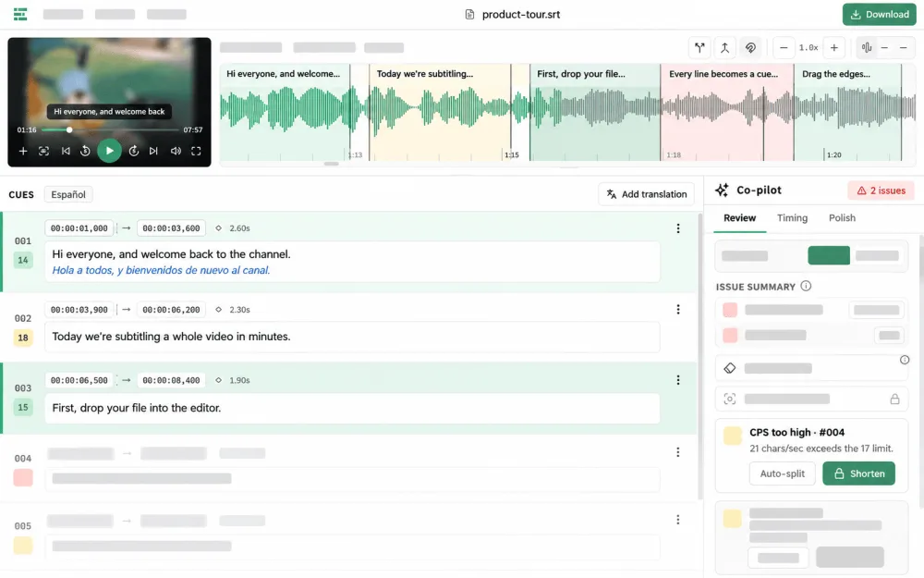The image size is (924, 578).
Task: Open the options menu for cue 005
Action: pos(678,520)
